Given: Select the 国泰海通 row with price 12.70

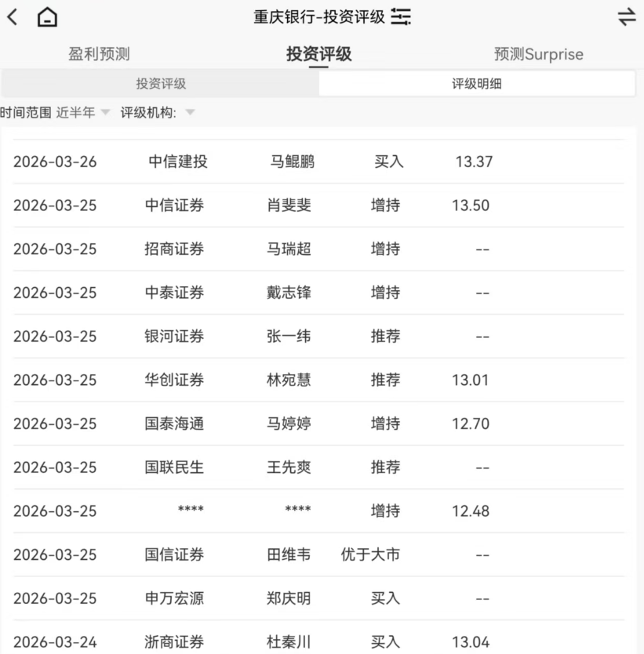Looking at the screenshot, I should coord(322,423).
